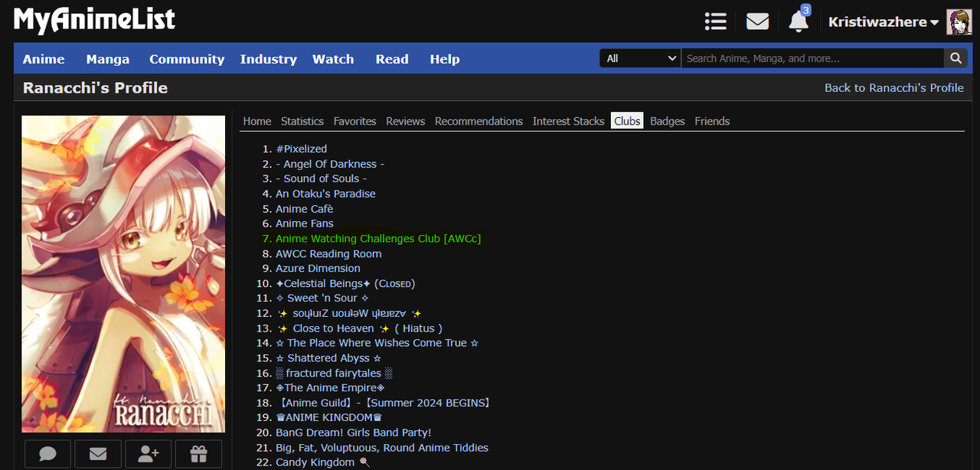The width and height of the screenshot is (980, 470).
Task: Open the 'Anime Cafè' club
Action: click(x=305, y=209)
